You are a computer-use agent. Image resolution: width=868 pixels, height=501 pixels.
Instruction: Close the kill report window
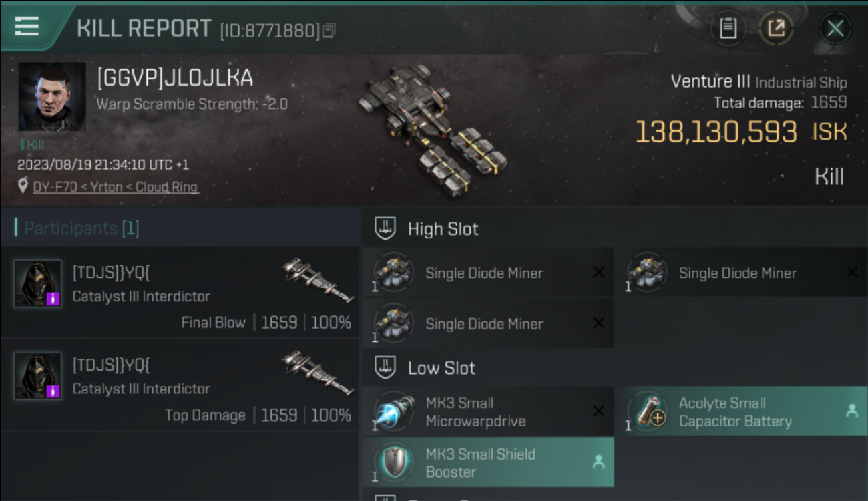835,29
